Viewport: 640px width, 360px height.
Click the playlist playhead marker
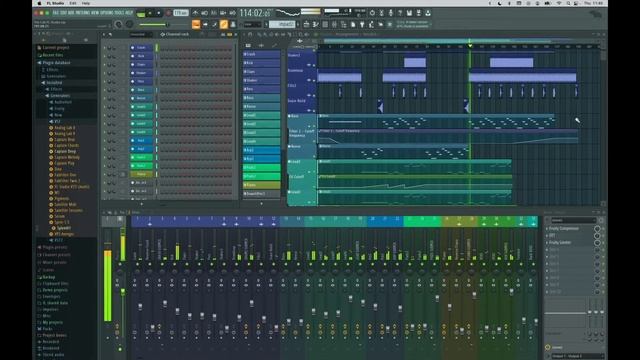[x=470, y=46]
